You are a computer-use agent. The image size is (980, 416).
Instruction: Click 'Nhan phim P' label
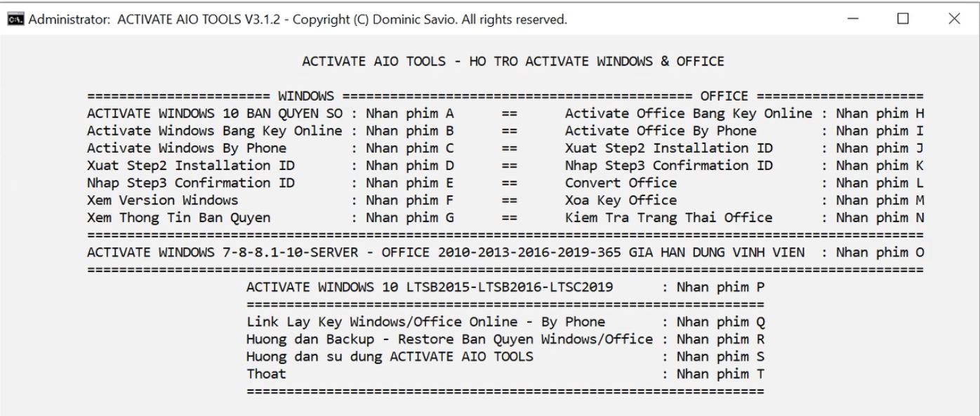point(720,287)
